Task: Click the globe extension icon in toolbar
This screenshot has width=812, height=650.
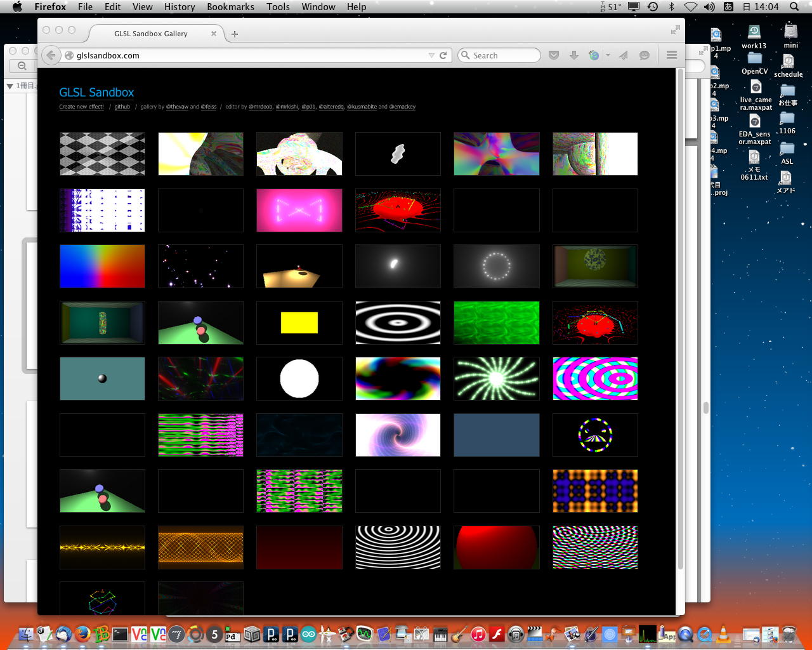Action: coord(594,55)
